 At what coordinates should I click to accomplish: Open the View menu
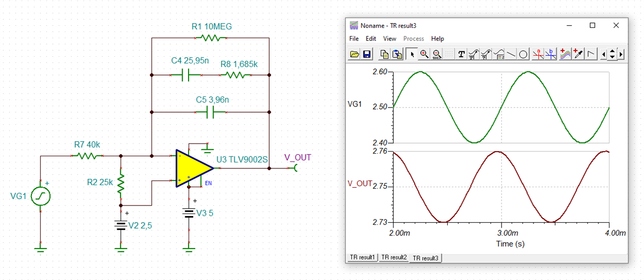pos(390,39)
